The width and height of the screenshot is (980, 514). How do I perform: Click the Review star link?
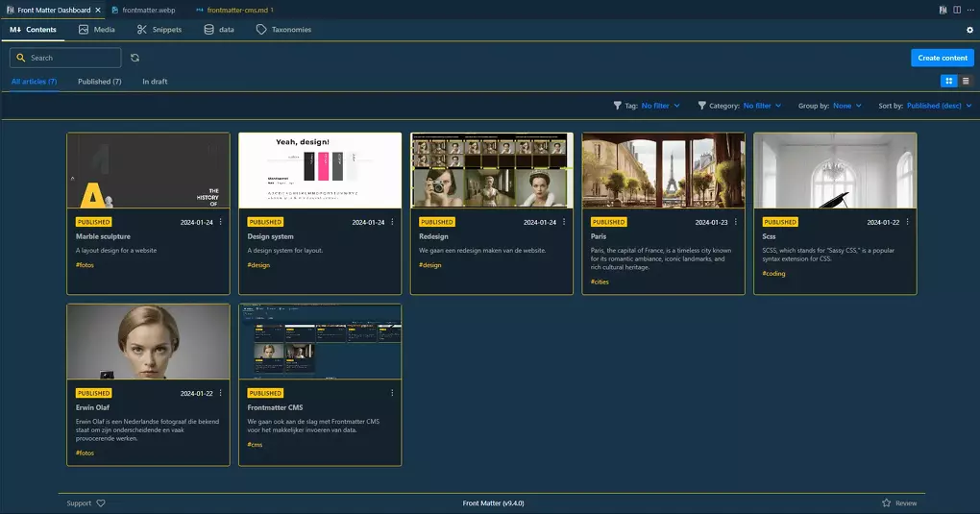(x=899, y=503)
